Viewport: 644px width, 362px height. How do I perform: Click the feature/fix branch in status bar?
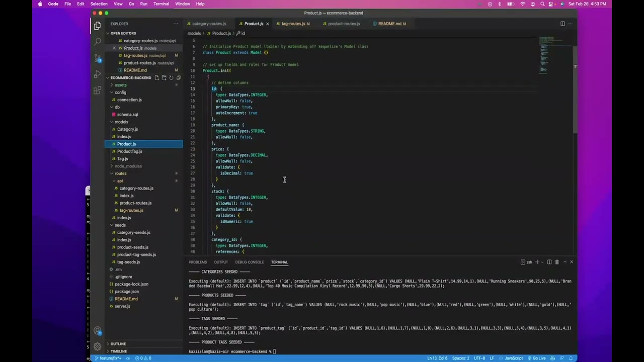(x=108, y=358)
